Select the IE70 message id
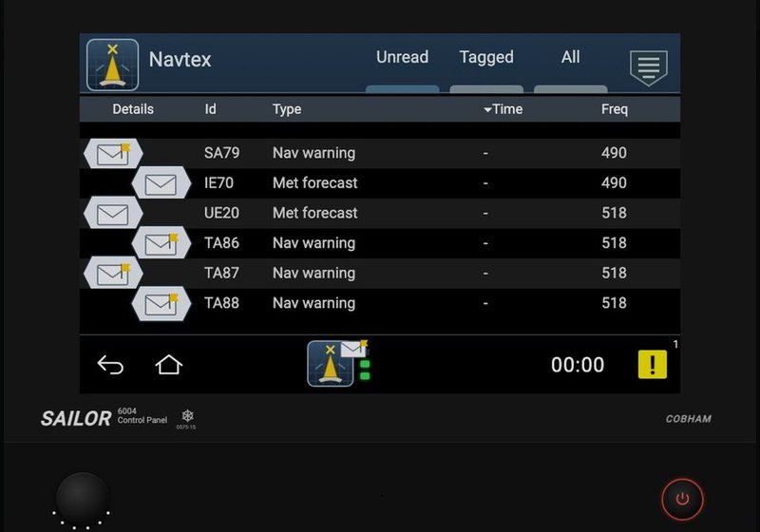This screenshot has width=760, height=532. point(218,183)
